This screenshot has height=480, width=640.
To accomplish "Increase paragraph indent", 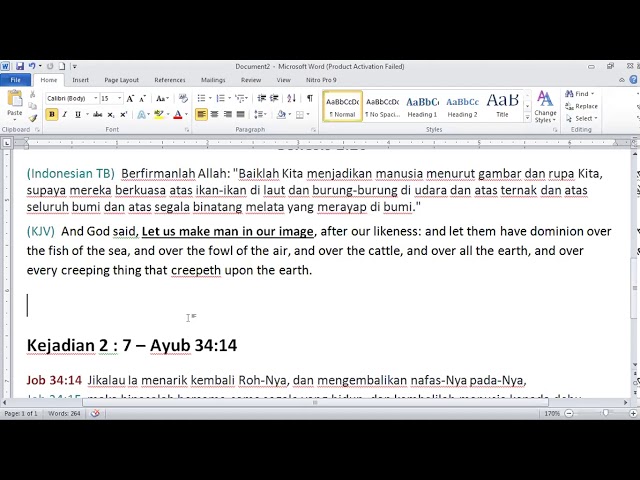I will pos(274,98).
